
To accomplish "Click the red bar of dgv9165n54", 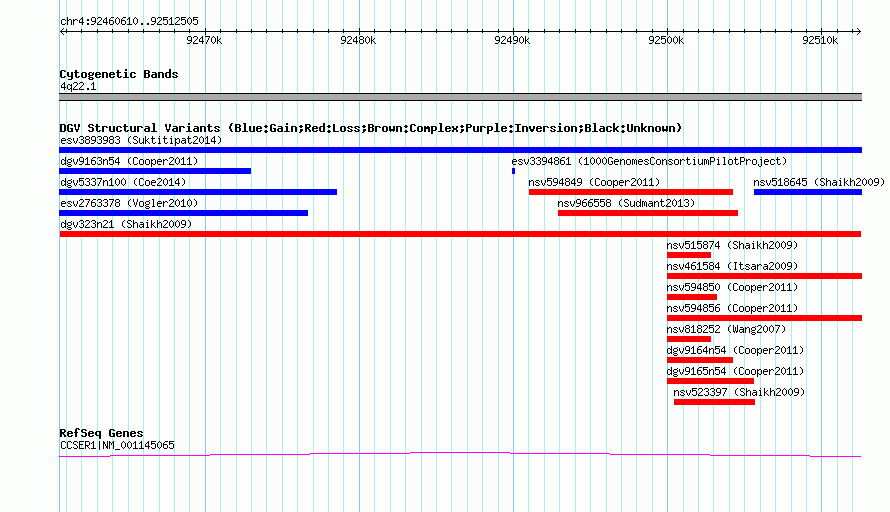I will pos(711,381).
